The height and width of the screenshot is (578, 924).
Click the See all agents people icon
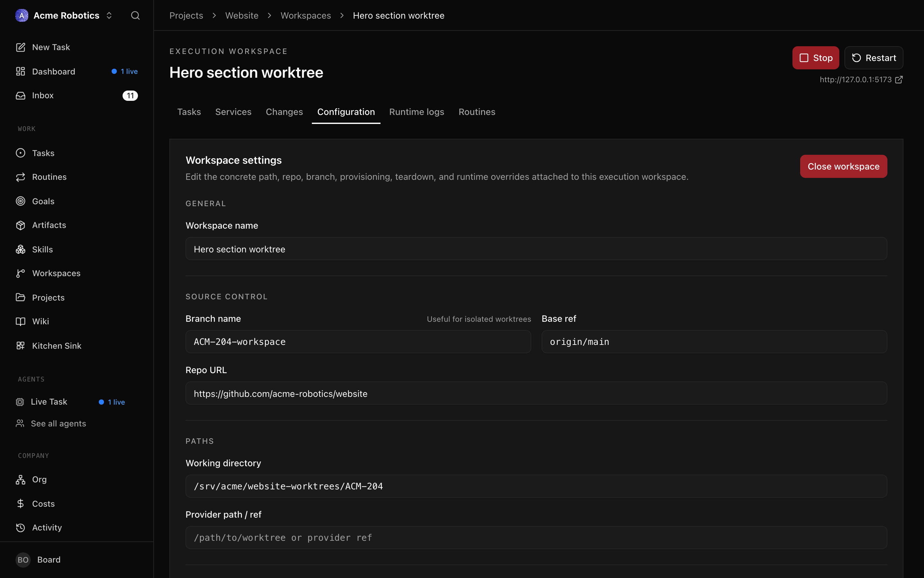point(20,423)
